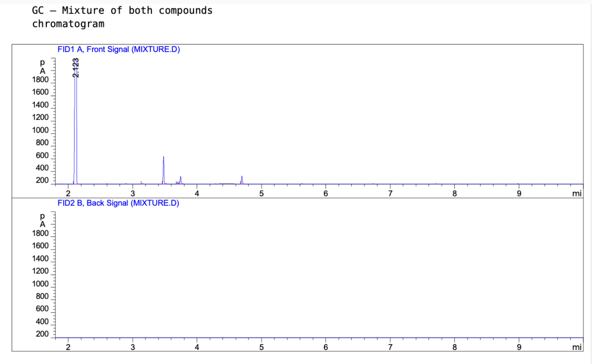Select the small front signal peak near 4.7 minutes
592x364 pixels.
pyautogui.click(x=242, y=180)
